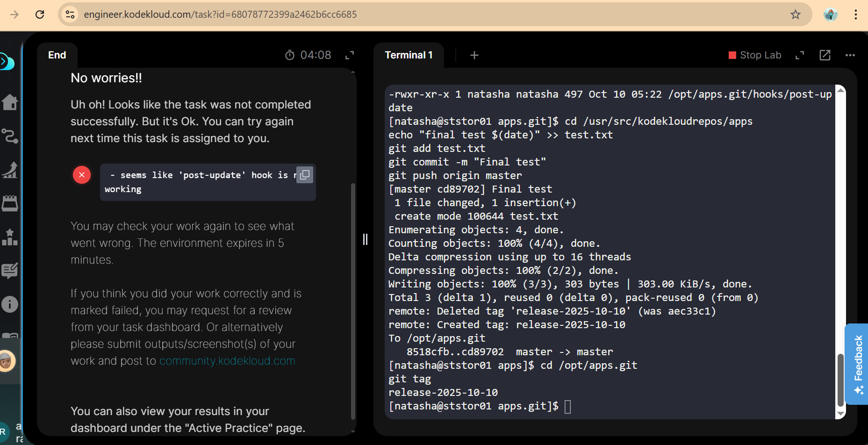This screenshot has height=445, width=868.
Task: Open the Feedback side tab
Action: [857, 364]
